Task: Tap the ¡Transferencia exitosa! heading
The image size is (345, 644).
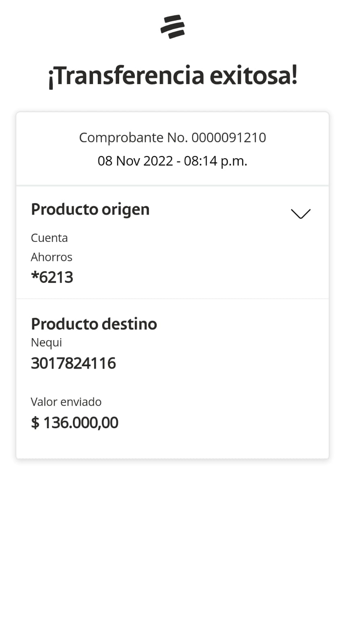Action: 173,76
